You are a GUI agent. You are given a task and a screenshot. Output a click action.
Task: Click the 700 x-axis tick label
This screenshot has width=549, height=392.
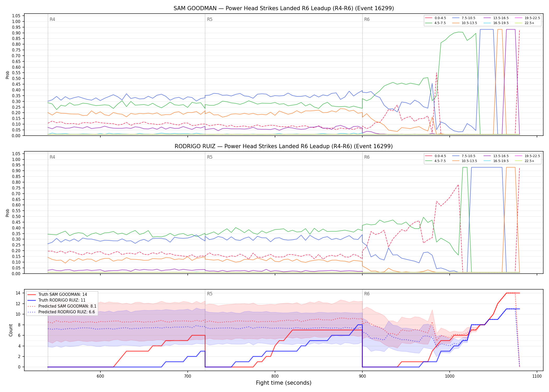pyautogui.click(x=187, y=376)
